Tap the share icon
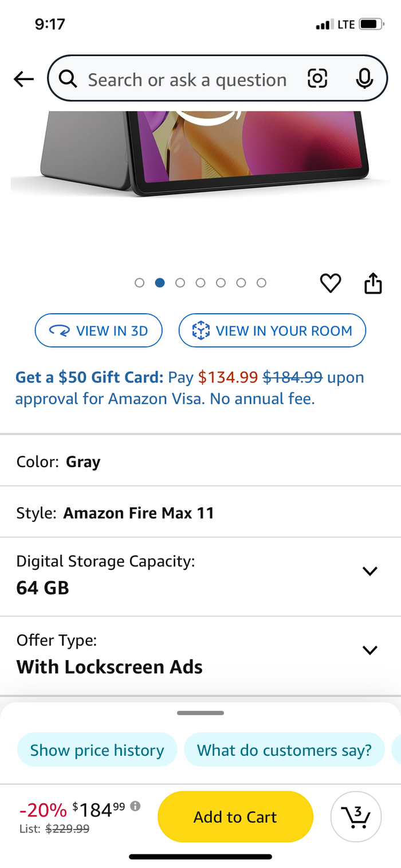The image size is (401, 868). [x=373, y=283]
